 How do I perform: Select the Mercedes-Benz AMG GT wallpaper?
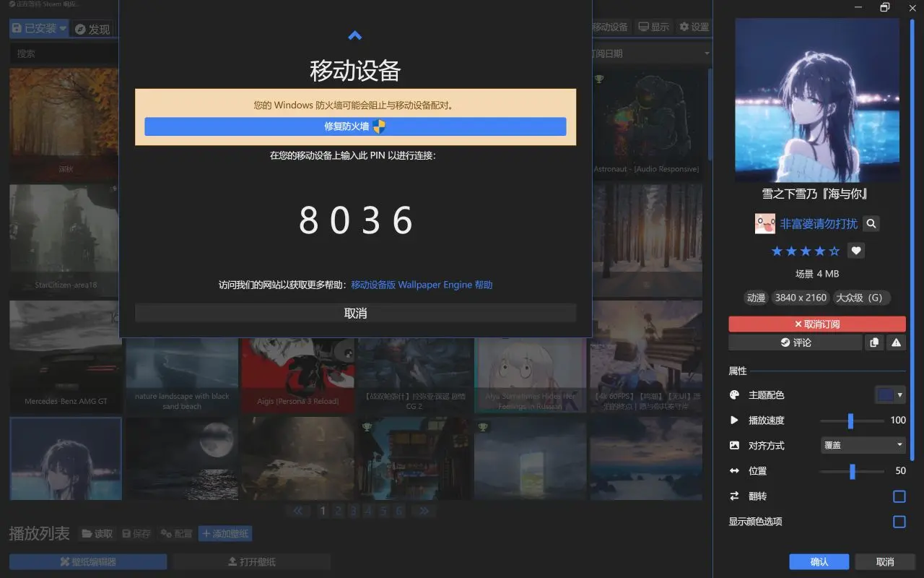[65, 357]
